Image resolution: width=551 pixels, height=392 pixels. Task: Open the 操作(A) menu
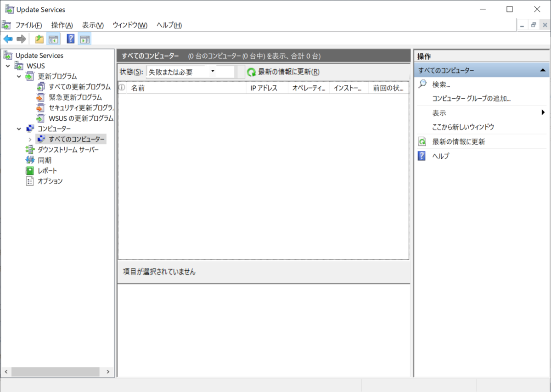pos(62,25)
